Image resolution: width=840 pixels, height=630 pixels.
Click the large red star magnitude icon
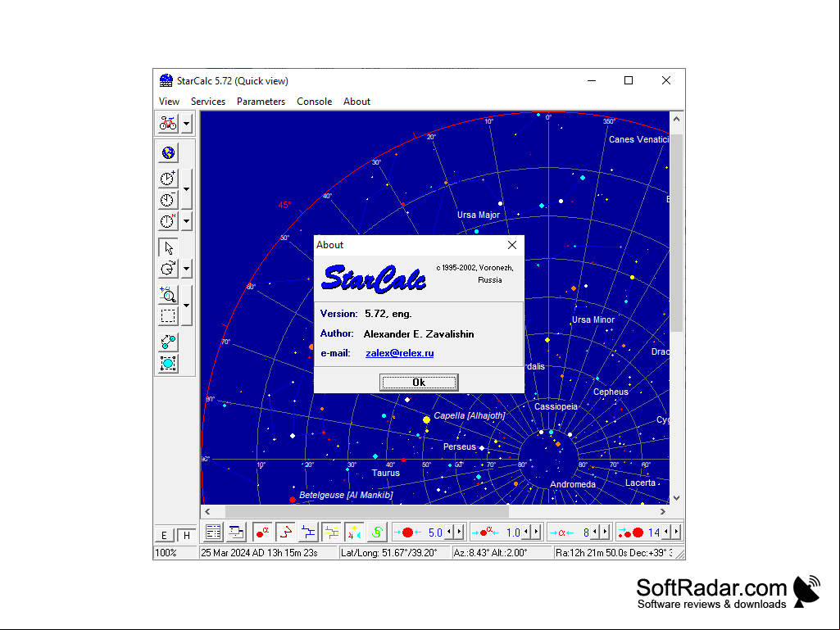[407, 532]
